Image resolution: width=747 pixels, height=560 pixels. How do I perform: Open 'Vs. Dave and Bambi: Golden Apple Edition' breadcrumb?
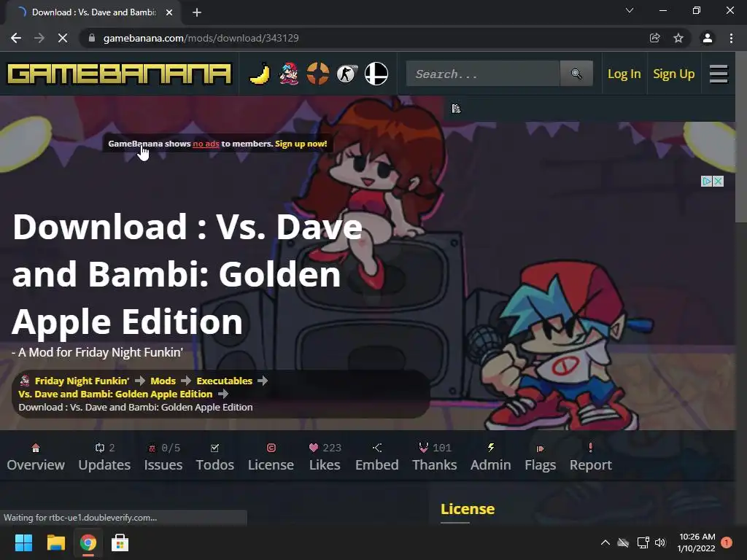point(115,394)
